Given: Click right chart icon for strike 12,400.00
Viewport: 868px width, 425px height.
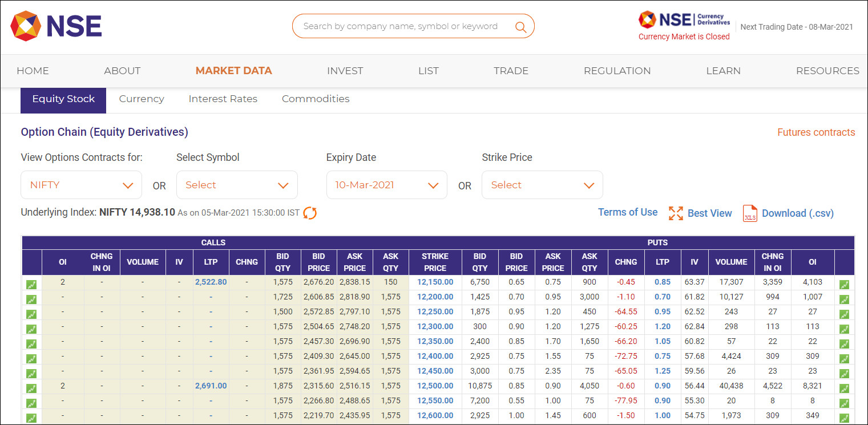Looking at the screenshot, I should 844,358.
